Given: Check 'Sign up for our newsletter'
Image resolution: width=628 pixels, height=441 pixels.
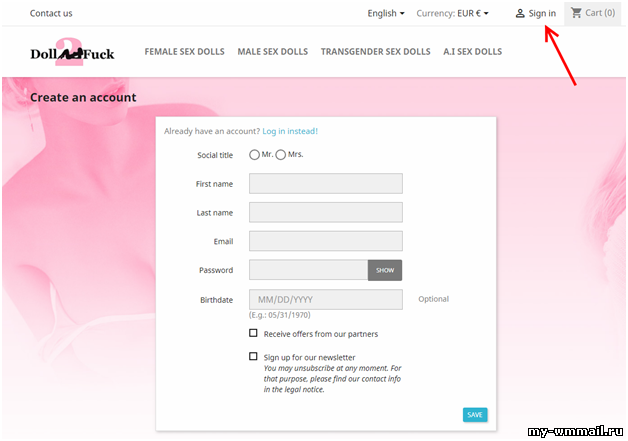Looking at the screenshot, I should tap(253, 356).
